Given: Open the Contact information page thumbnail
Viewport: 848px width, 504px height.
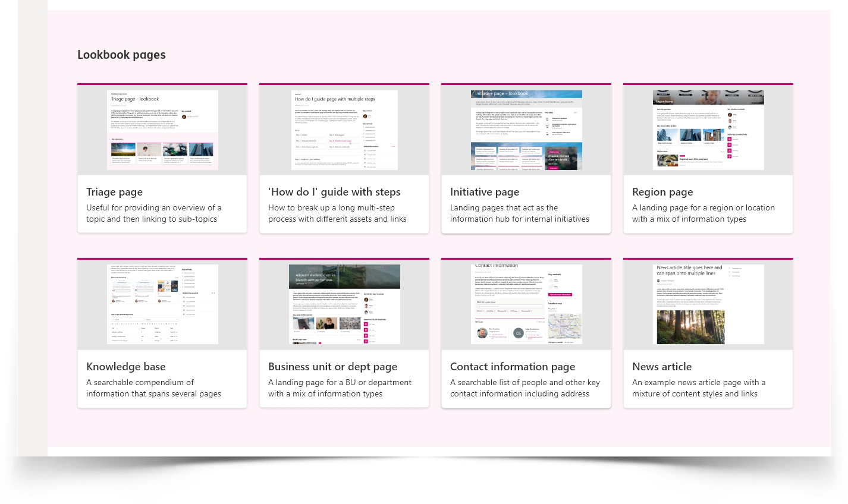Looking at the screenshot, I should click(526, 304).
